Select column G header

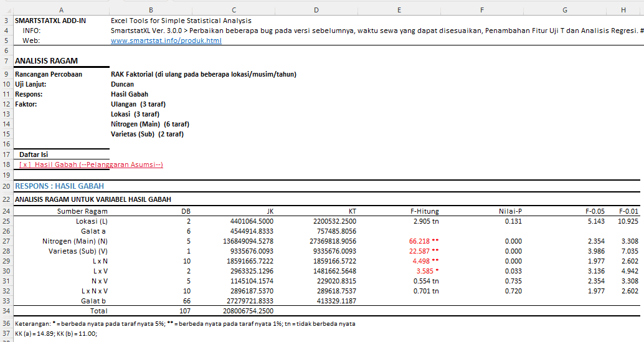[x=564, y=9]
